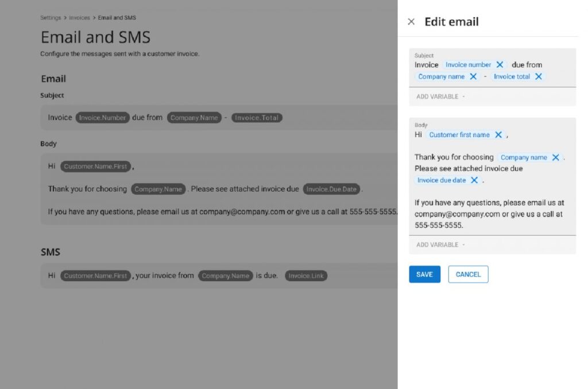
Task: Open Add Variable dropdown under Subject
Action: [x=440, y=96]
